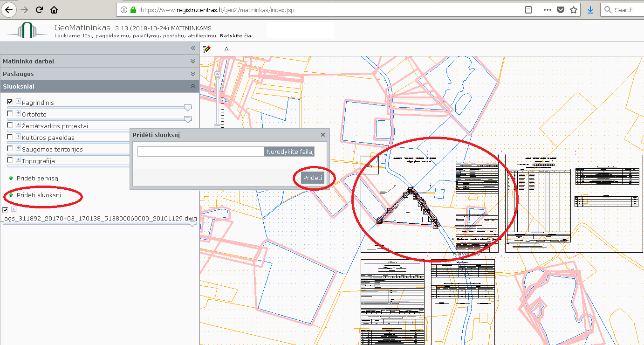Viewport: 644px width, 345px height.
Task: Open the browser home page
Action: [x=54, y=9]
